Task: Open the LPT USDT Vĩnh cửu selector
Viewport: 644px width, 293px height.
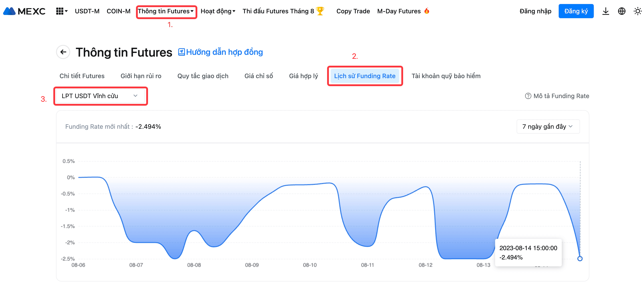Action: point(100,96)
